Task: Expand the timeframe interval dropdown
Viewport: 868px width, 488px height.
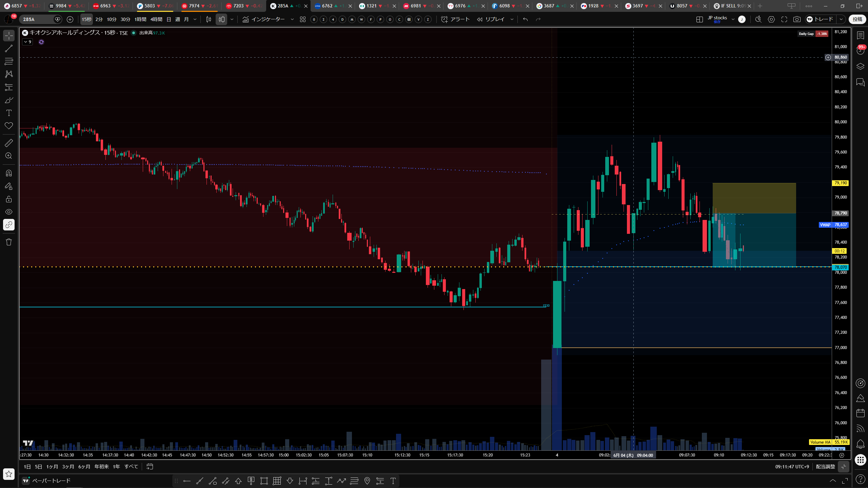Action: tap(195, 19)
